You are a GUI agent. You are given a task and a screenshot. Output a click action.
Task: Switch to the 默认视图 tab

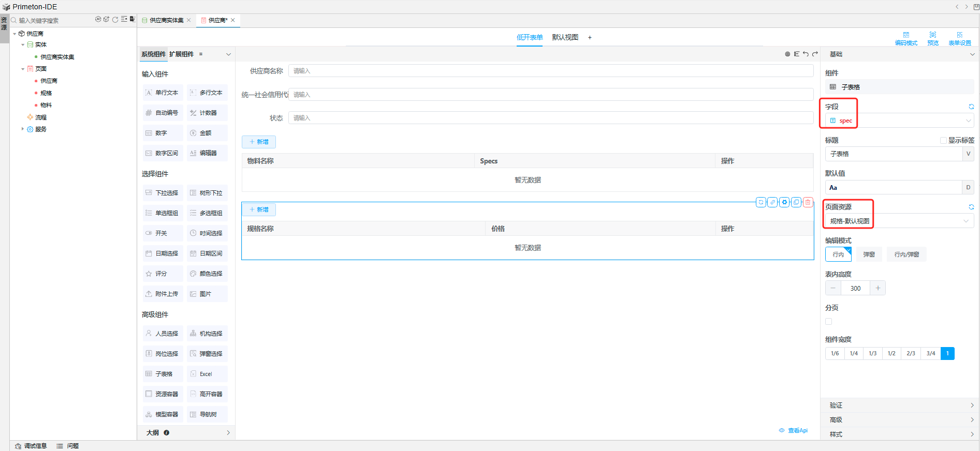click(x=565, y=37)
